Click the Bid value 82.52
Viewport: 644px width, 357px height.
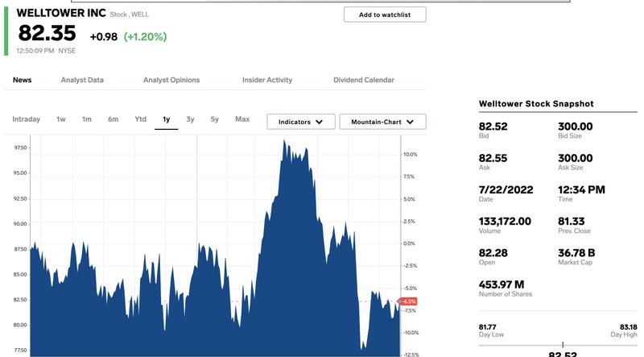(493, 127)
